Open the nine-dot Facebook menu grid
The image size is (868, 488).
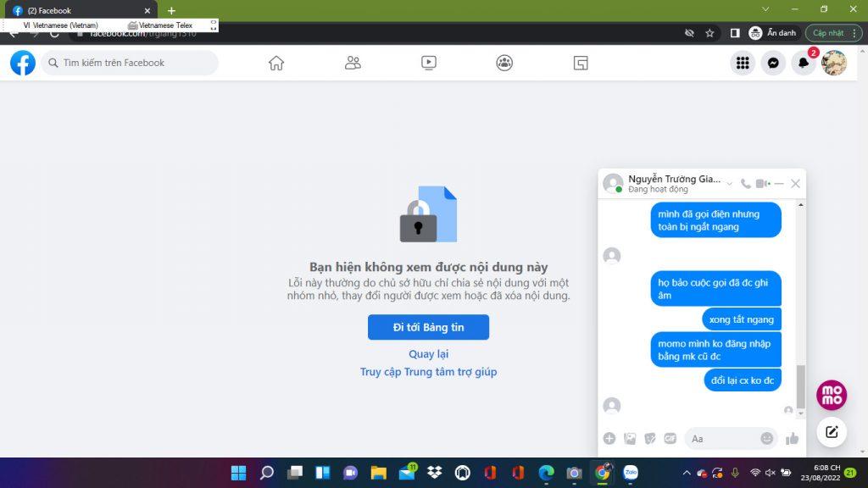pyautogui.click(x=743, y=63)
